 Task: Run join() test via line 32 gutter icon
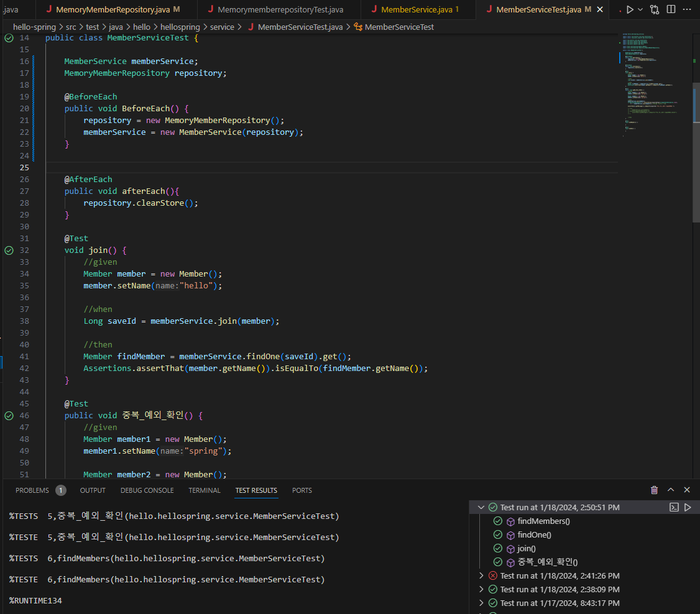tap(9, 251)
